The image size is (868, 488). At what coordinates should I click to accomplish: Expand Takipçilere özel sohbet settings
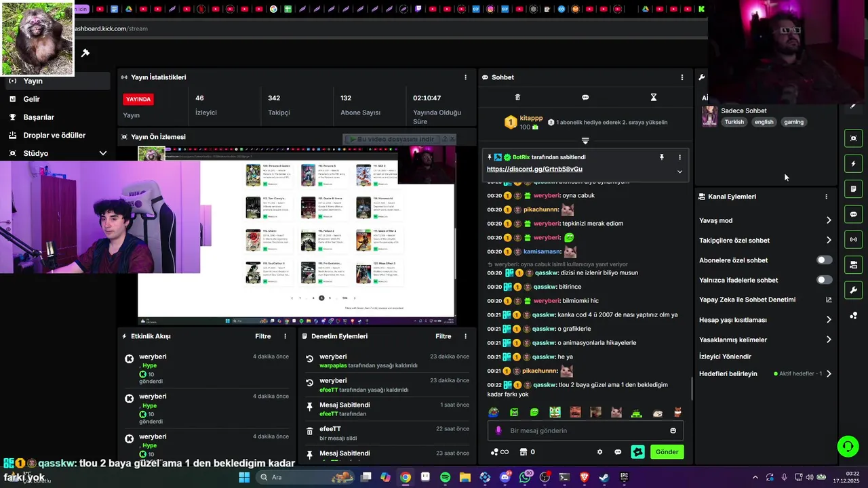click(x=829, y=240)
